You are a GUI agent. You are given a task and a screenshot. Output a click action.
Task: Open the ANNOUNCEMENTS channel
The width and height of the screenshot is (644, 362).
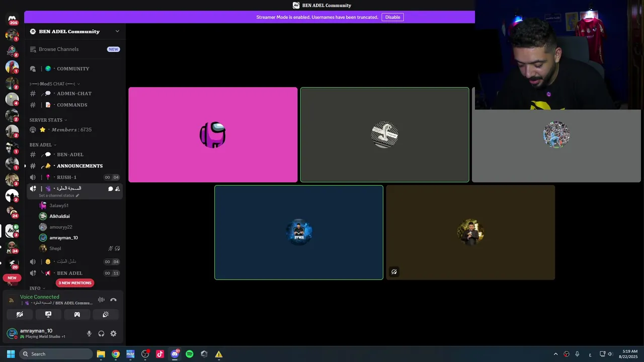click(x=74, y=166)
